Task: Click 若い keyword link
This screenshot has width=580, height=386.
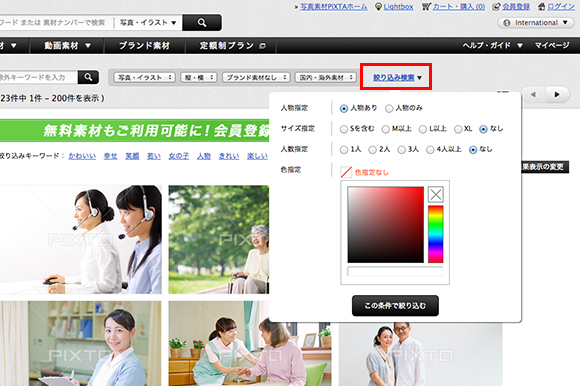Action: point(154,156)
